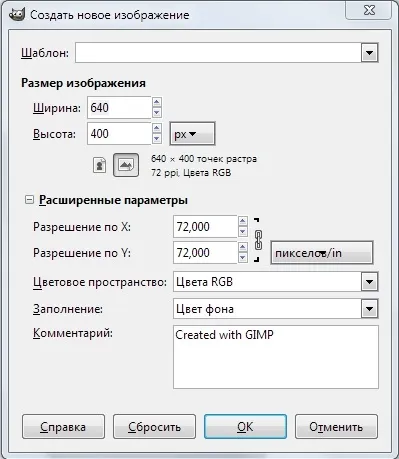The height and width of the screenshot is (459, 399).
Task: Open the px size units dropdown
Action: (192, 134)
